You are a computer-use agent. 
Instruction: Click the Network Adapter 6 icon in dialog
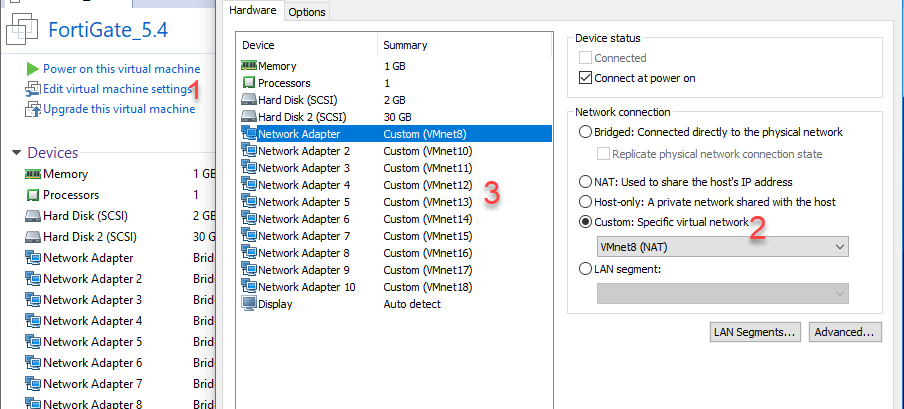click(x=248, y=219)
